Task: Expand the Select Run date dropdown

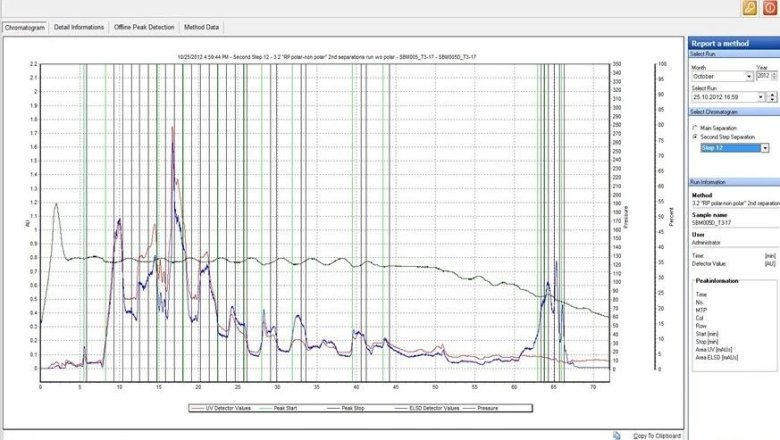Action: [760, 97]
